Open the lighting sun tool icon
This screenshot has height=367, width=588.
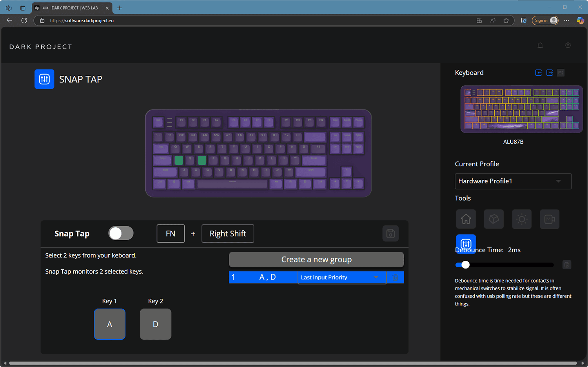[x=522, y=219]
